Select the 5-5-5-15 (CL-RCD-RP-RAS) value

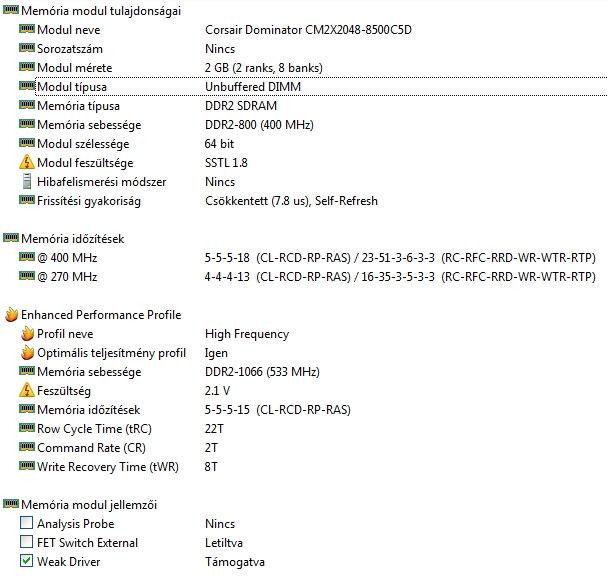pos(278,410)
